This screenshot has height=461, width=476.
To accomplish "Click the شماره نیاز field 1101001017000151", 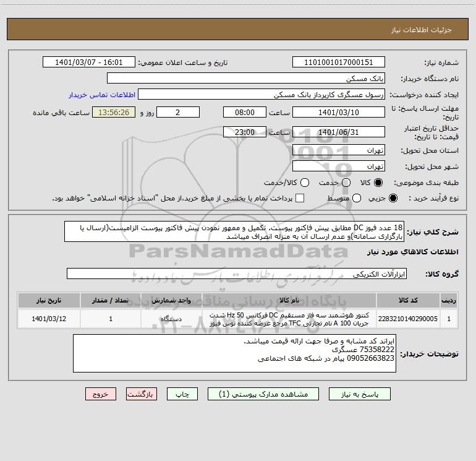I will [x=339, y=62].
